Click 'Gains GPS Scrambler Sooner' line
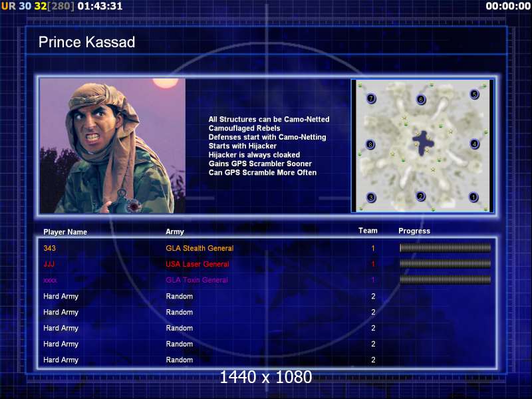Screen dimensions: 532x399 pyautogui.click(x=260, y=164)
